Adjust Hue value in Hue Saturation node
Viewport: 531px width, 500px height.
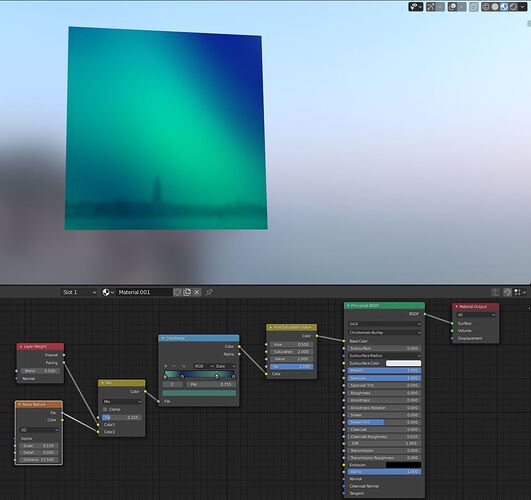292,345
